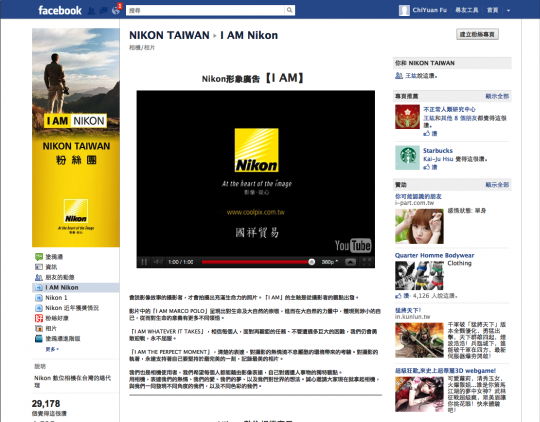
Task: Open messages icon in top bar
Action: pyautogui.click(x=104, y=11)
